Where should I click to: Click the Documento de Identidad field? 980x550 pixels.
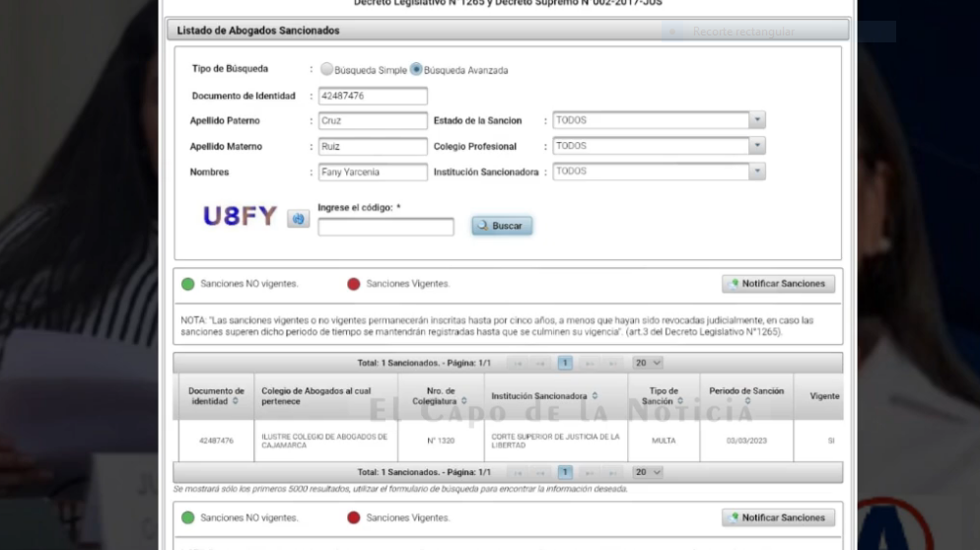pyautogui.click(x=373, y=97)
